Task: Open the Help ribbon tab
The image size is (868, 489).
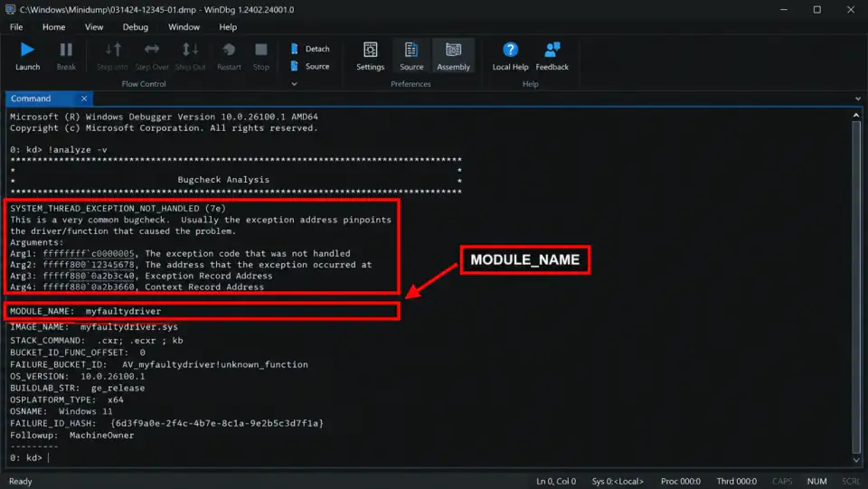Action: pyautogui.click(x=228, y=27)
